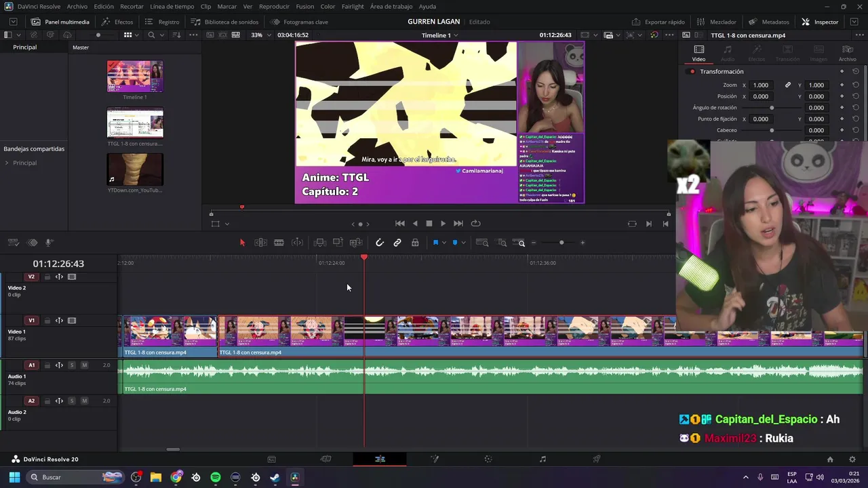Open Spotify from Windows taskbar
The image size is (868, 488).
(216, 477)
